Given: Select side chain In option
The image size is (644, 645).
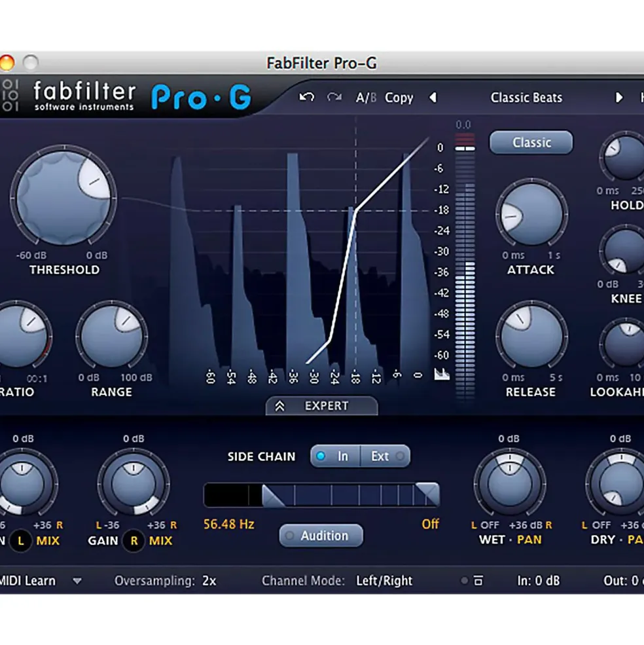Looking at the screenshot, I should (x=335, y=456).
